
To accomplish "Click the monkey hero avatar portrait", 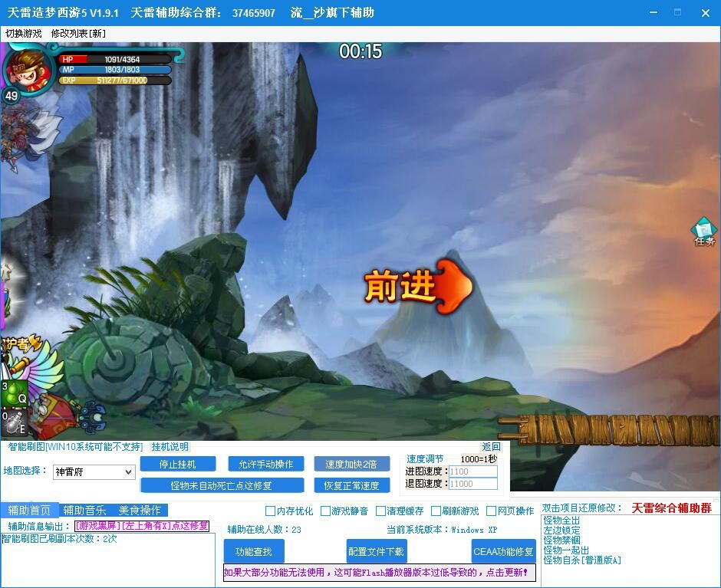I will pos(28,71).
